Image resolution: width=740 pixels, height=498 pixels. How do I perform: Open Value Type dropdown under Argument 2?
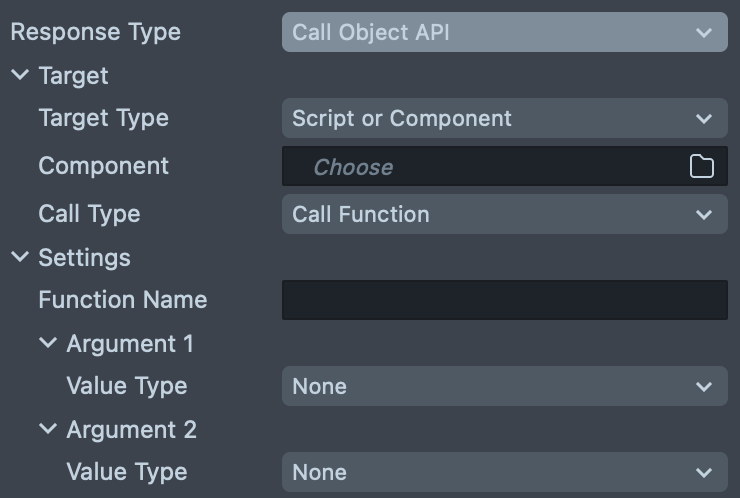click(x=504, y=472)
